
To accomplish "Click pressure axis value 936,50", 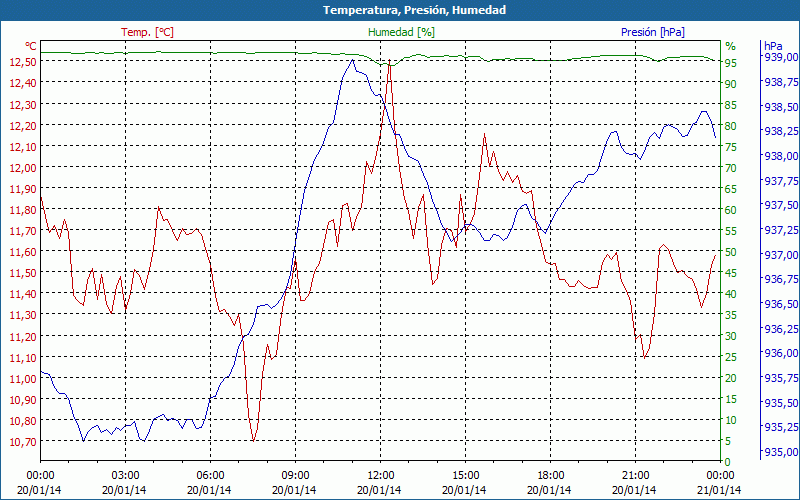I will coord(780,304).
